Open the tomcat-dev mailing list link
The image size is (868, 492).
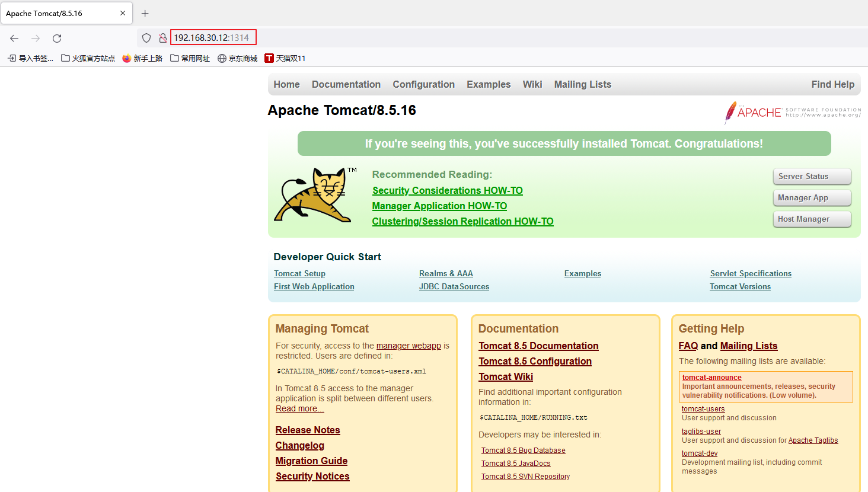point(700,453)
